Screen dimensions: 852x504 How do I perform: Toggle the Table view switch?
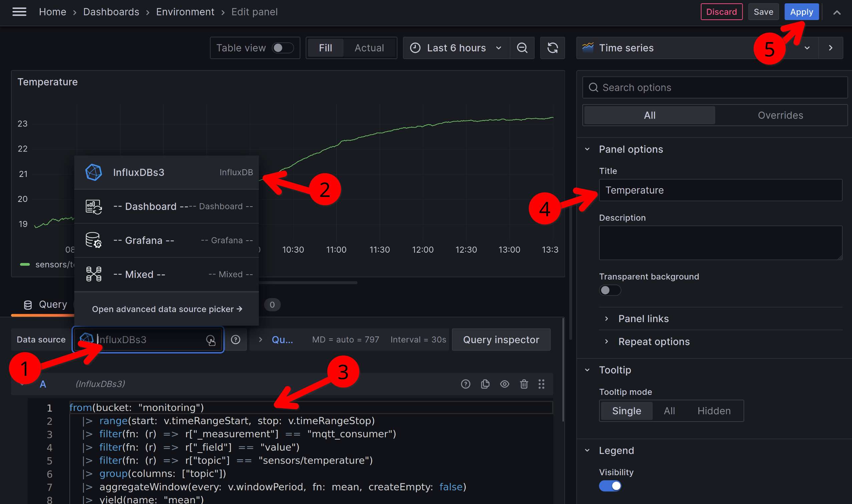[282, 48]
